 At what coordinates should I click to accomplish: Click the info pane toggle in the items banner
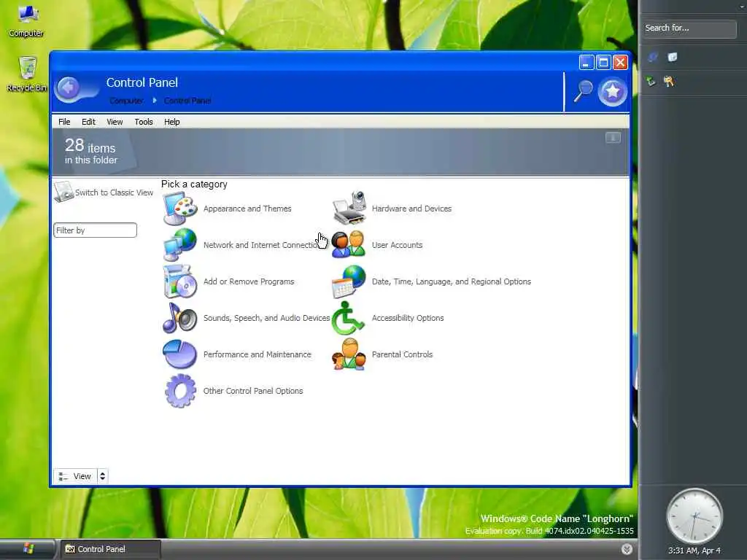613,138
